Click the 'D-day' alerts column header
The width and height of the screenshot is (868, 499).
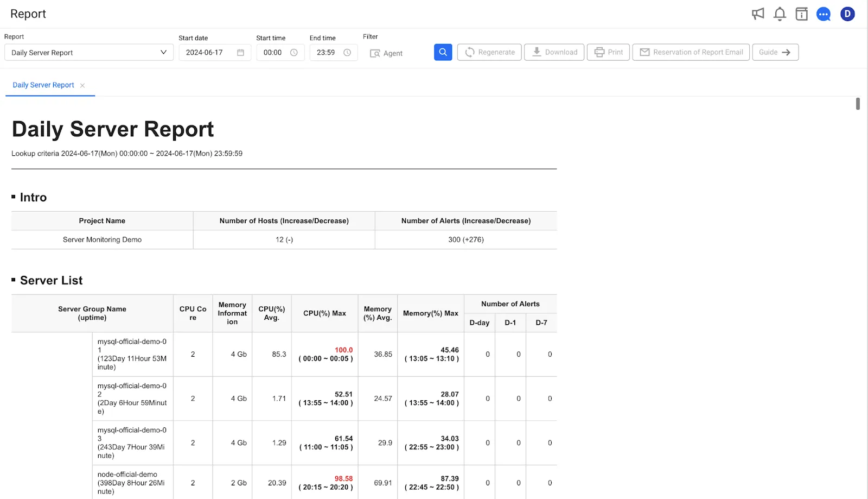pyautogui.click(x=480, y=323)
